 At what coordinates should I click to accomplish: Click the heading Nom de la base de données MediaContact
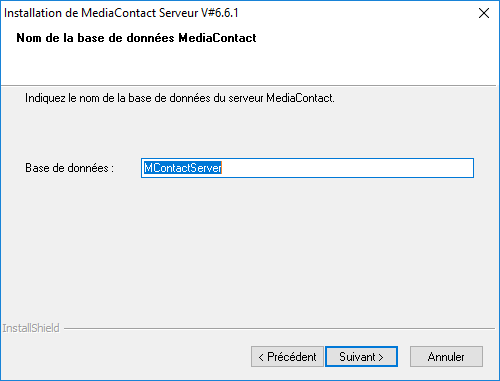click(x=136, y=38)
